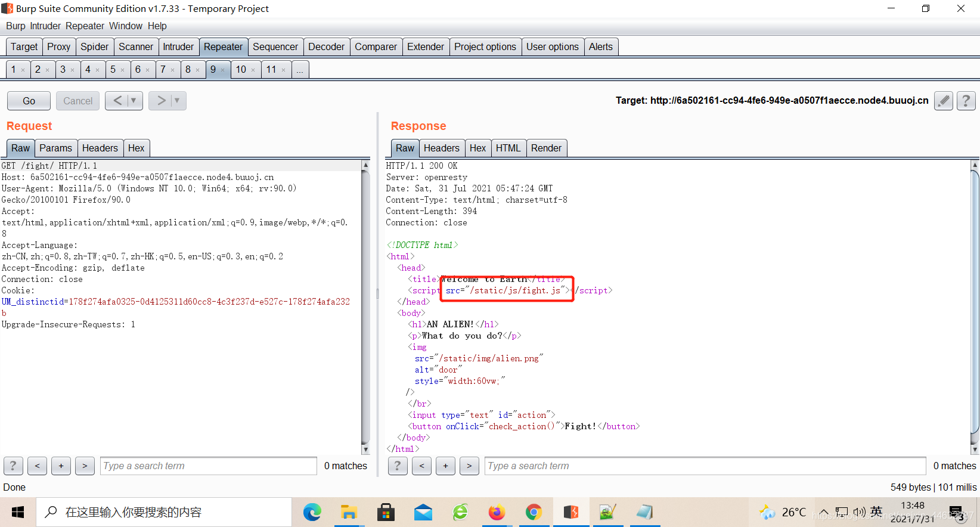The height and width of the screenshot is (527, 980).
Task: Open the Intruder menu
Action: coord(45,26)
